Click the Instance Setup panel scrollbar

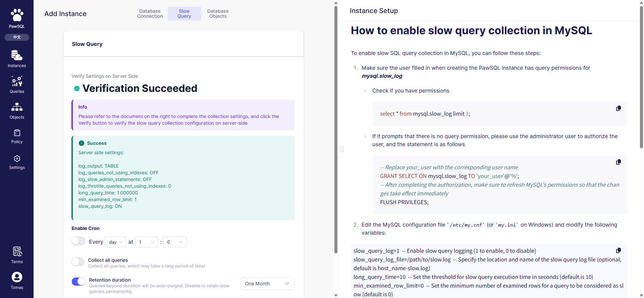(x=641, y=77)
